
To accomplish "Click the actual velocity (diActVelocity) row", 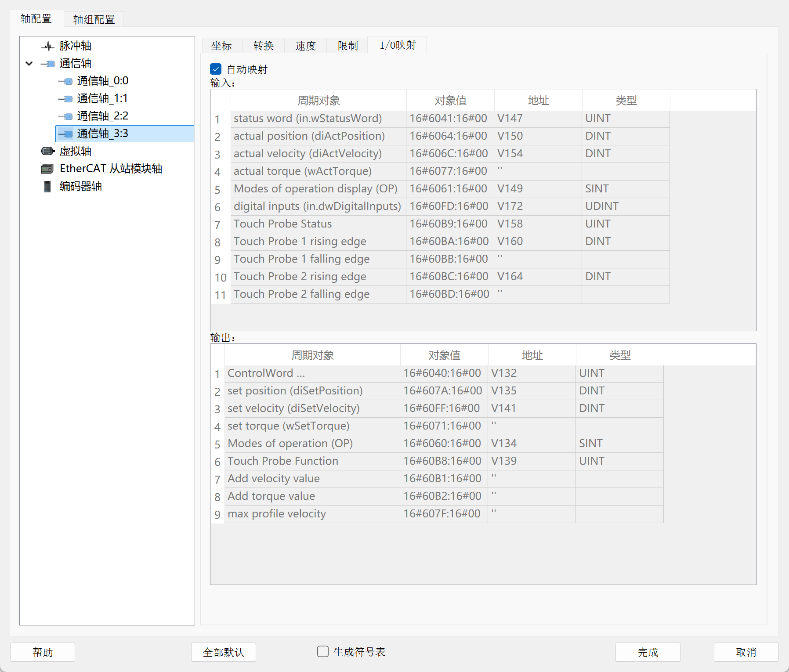I will click(318, 154).
